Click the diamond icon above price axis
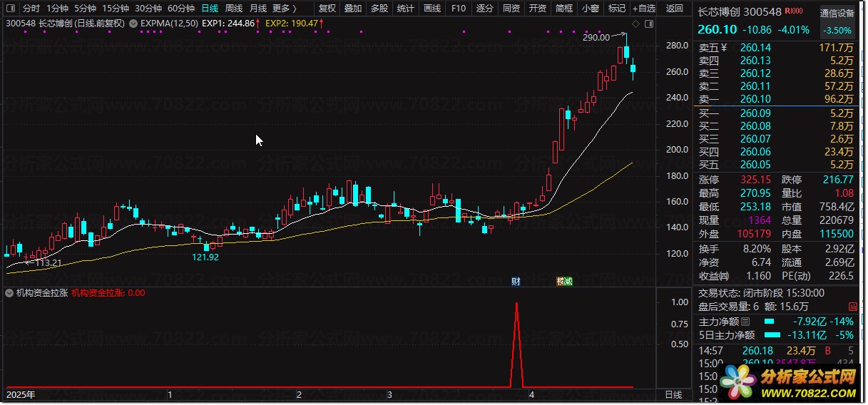The width and height of the screenshot is (868, 405). [635, 24]
